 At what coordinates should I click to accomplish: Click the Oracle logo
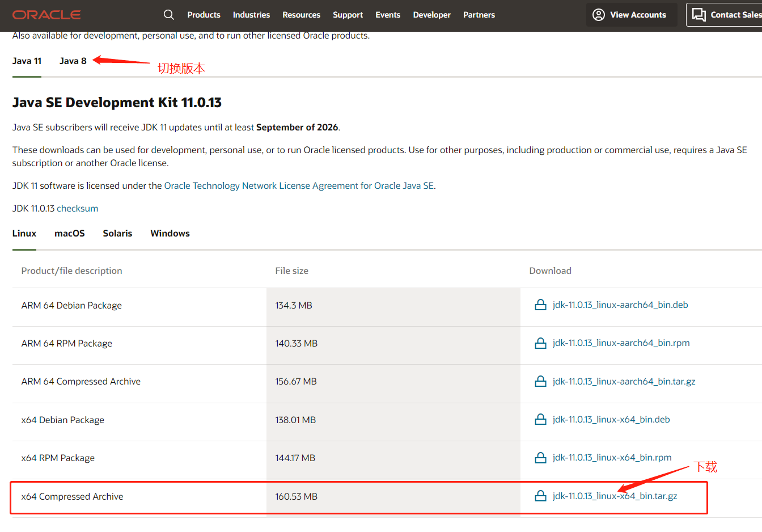coord(46,15)
